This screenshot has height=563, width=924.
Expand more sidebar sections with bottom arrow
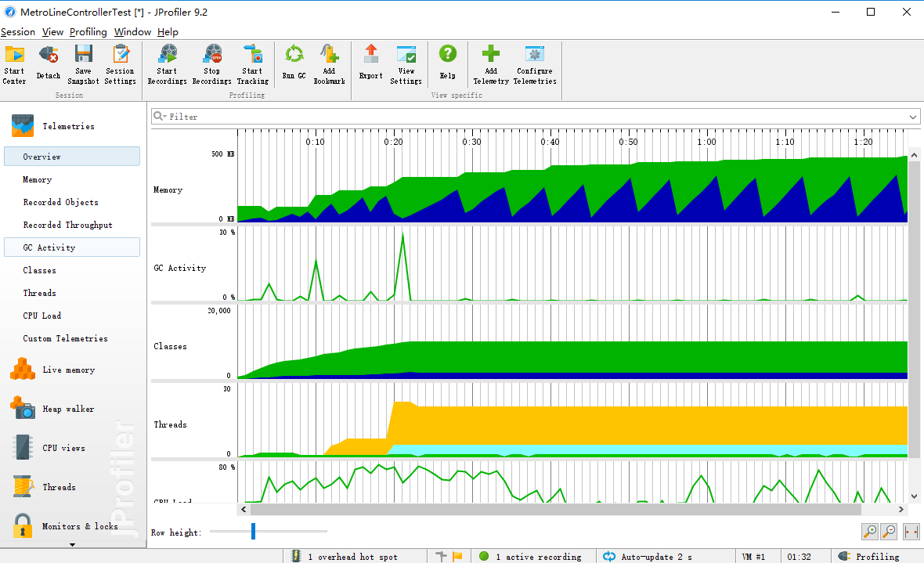[x=73, y=544]
